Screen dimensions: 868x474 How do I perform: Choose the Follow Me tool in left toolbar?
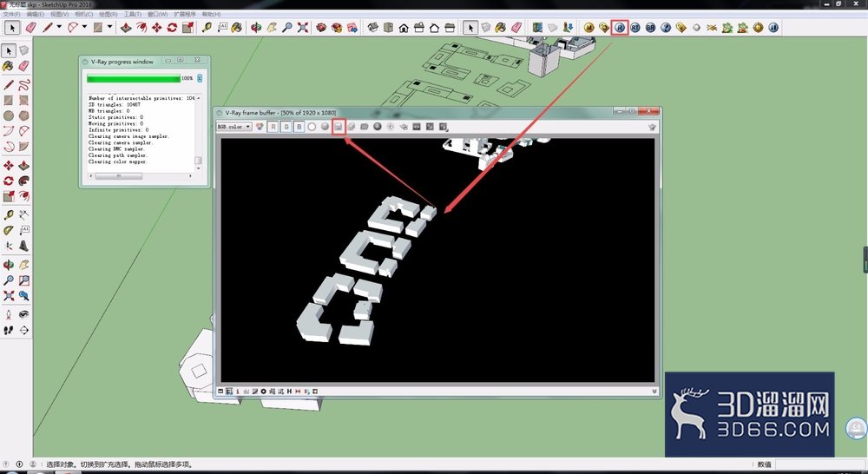[x=23, y=181]
